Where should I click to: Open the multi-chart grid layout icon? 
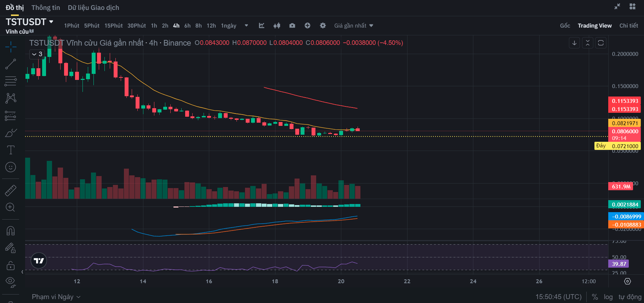click(632, 6)
